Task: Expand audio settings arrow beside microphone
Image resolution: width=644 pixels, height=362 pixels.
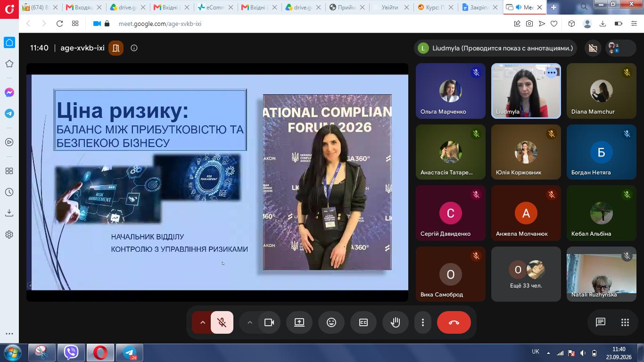Action: coord(203,322)
